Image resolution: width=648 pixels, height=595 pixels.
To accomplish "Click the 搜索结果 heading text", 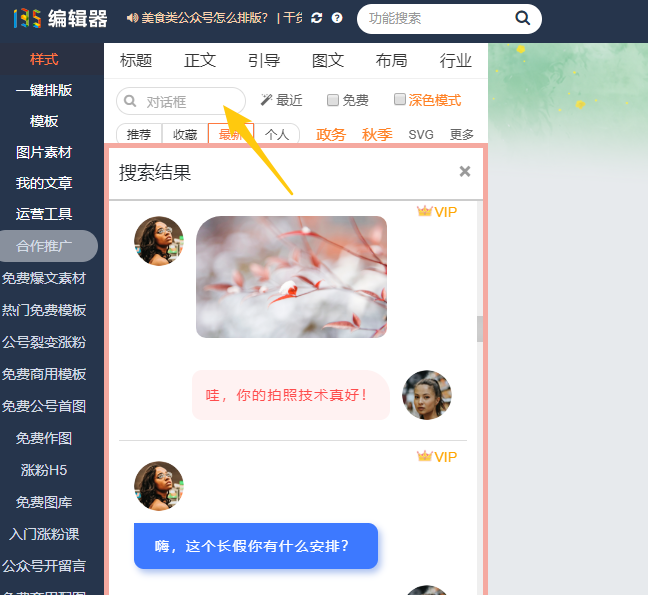I will tap(155, 172).
